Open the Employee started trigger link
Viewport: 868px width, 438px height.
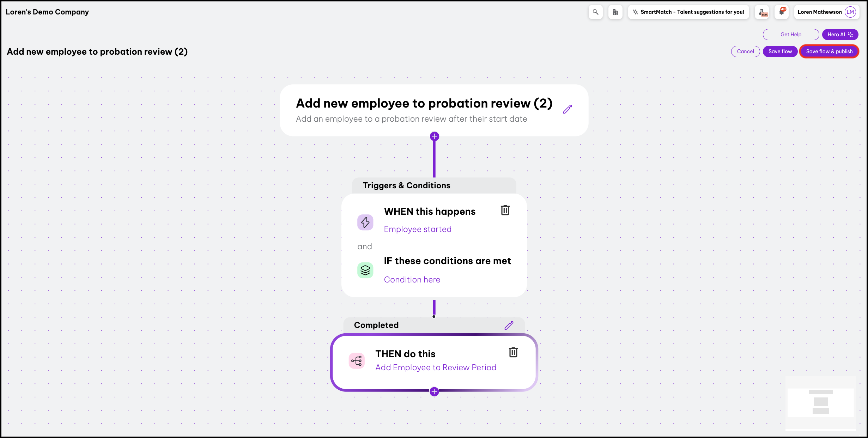pyautogui.click(x=418, y=229)
